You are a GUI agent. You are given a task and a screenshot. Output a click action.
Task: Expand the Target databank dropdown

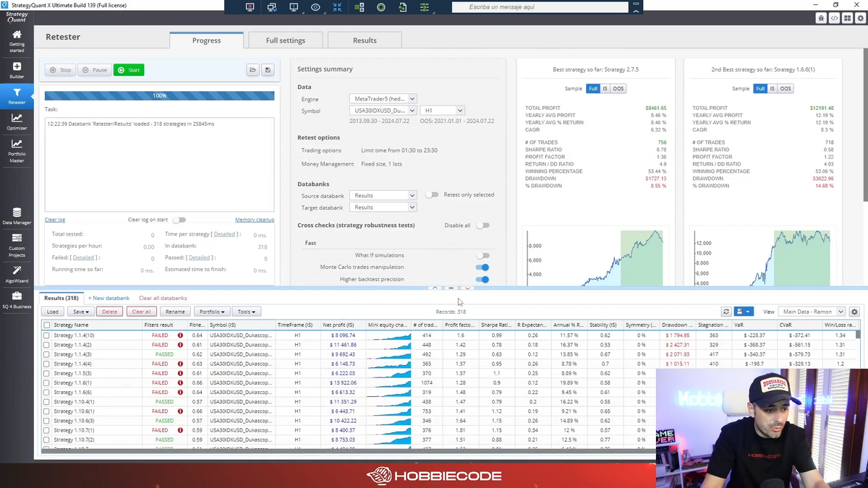(383, 207)
